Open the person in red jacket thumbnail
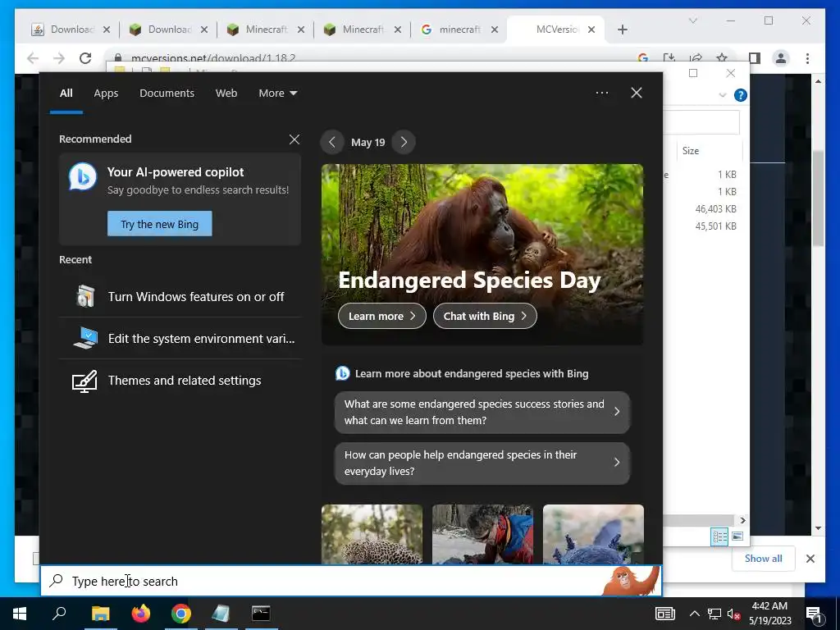 coord(482,533)
